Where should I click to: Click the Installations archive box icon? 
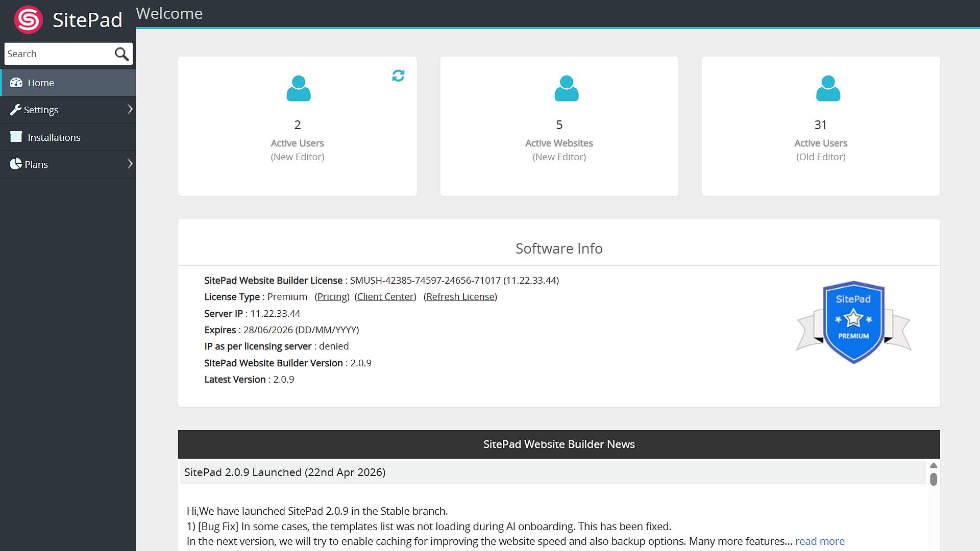16,137
